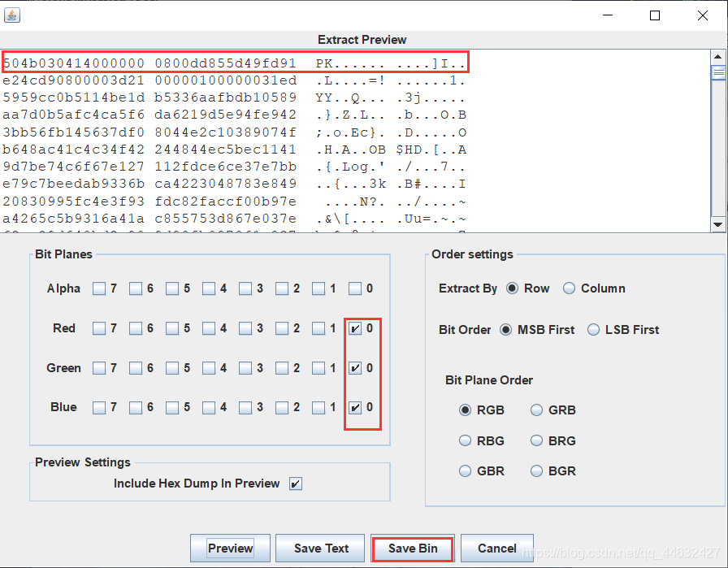
Task: Check the Alpha 5 bit plane
Action: (172, 288)
